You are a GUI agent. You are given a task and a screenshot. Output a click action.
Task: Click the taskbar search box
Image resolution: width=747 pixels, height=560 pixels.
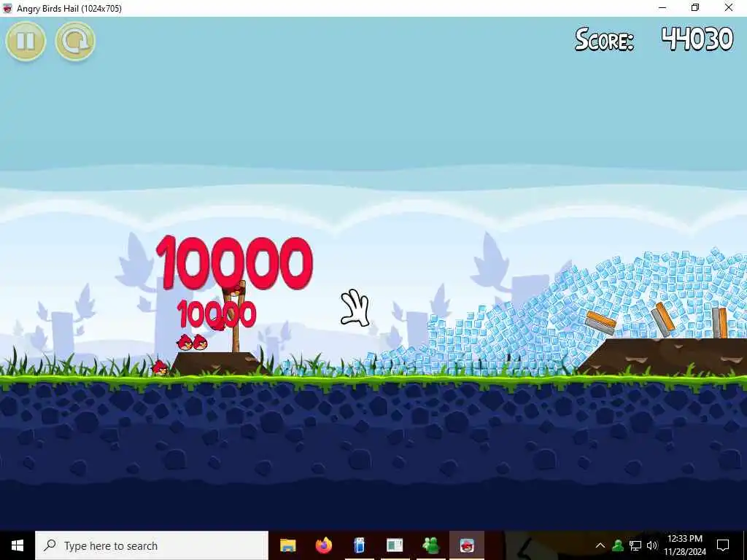click(x=152, y=545)
